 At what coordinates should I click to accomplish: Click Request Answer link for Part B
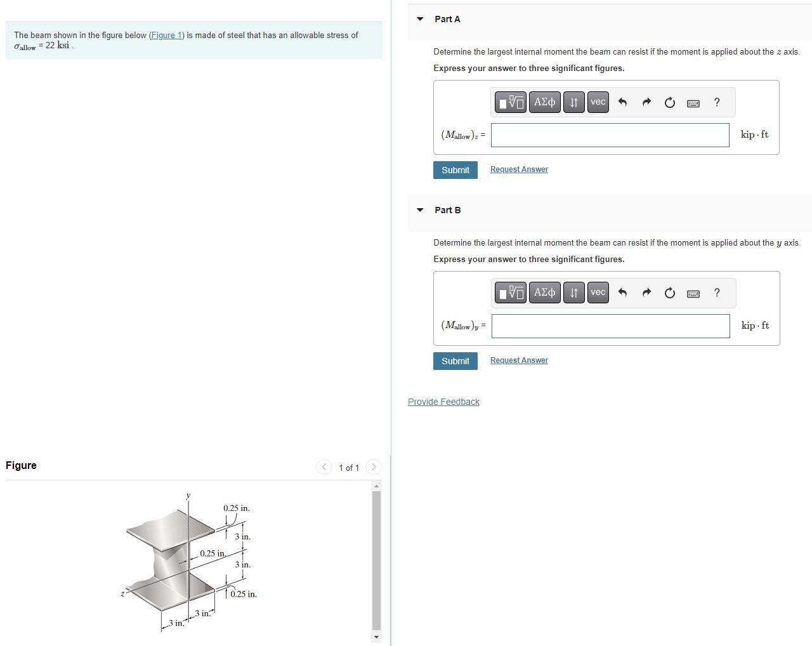pos(519,360)
